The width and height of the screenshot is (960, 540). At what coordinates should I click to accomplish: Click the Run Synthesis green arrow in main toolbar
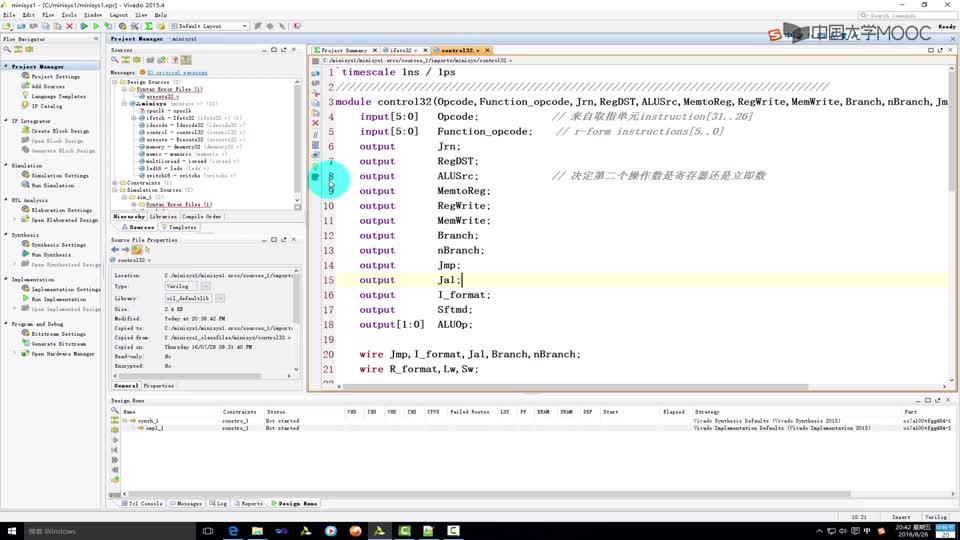(x=84, y=26)
